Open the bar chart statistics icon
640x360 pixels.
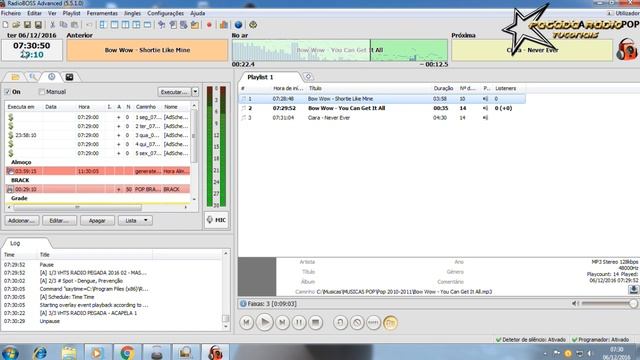coord(224,25)
